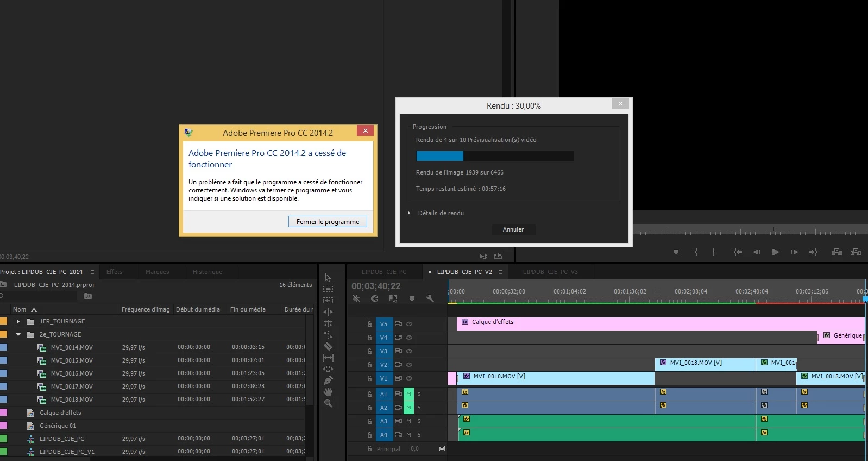The height and width of the screenshot is (461, 868).
Task: Collapse the 2e_TOURNAGE bin
Action: [18, 334]
